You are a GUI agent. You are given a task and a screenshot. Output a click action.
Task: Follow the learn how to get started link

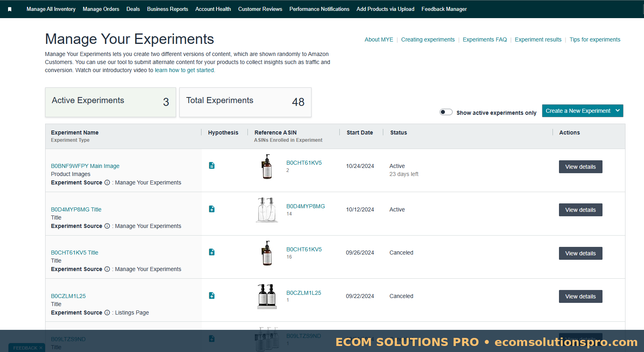tap(185, 70)
